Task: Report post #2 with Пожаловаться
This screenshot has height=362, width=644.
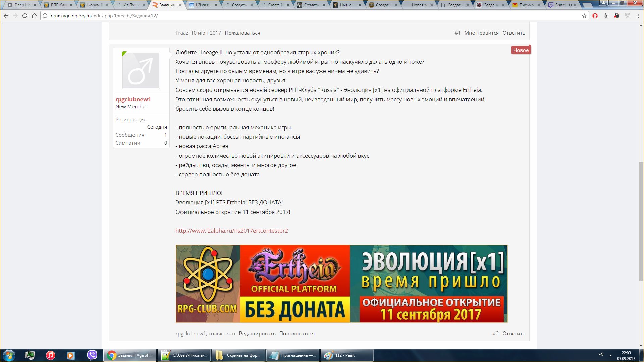Action: click(297, 333)
